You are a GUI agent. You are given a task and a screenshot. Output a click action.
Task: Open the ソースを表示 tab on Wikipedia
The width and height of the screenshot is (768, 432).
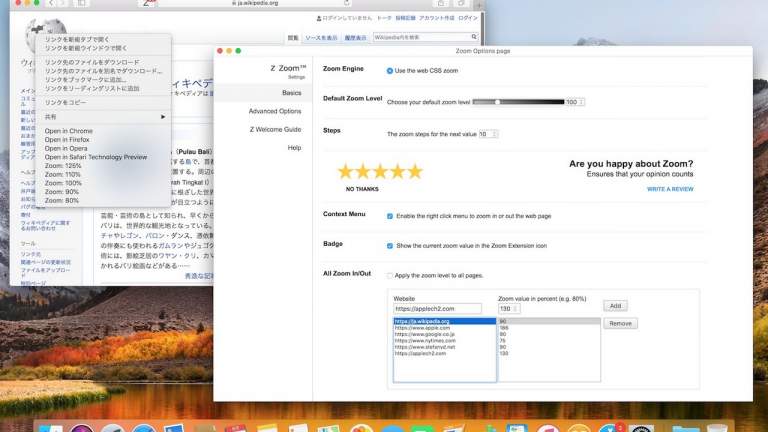(321, 38)
